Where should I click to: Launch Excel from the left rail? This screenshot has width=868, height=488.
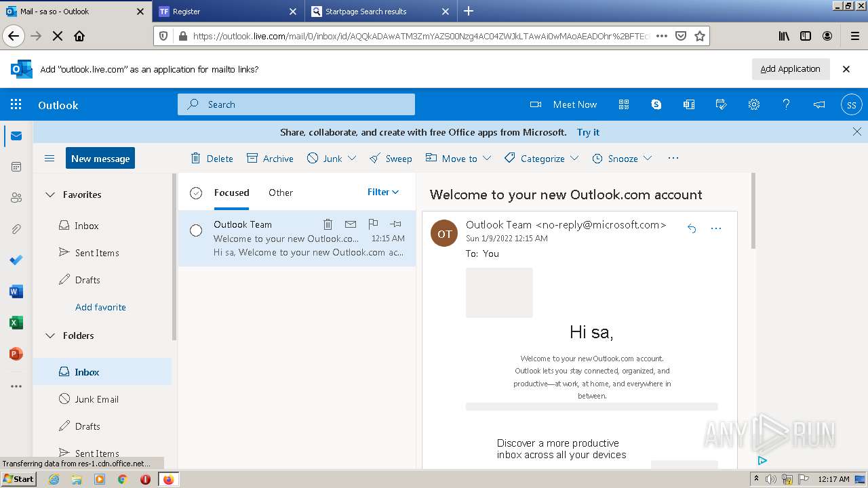[x=16, y=323]
